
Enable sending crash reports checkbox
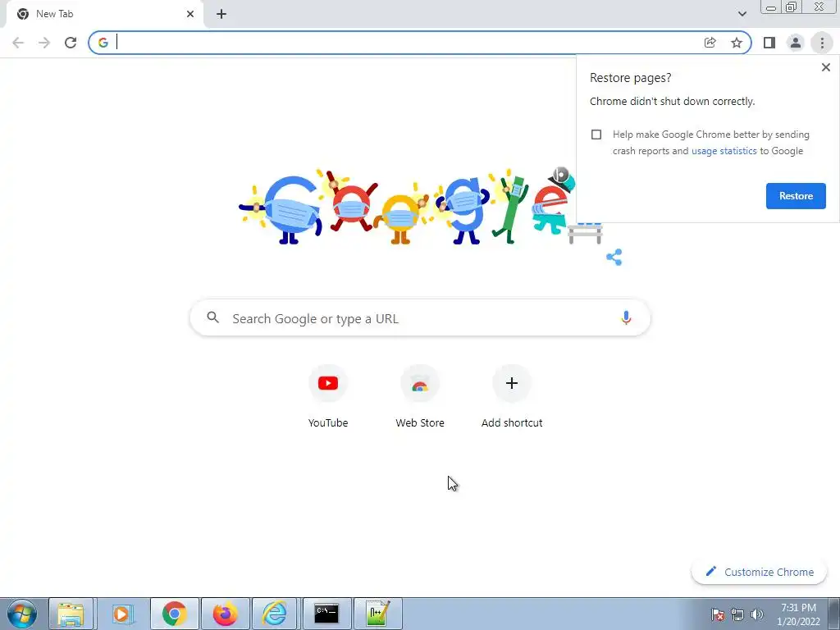coord(596,135)
